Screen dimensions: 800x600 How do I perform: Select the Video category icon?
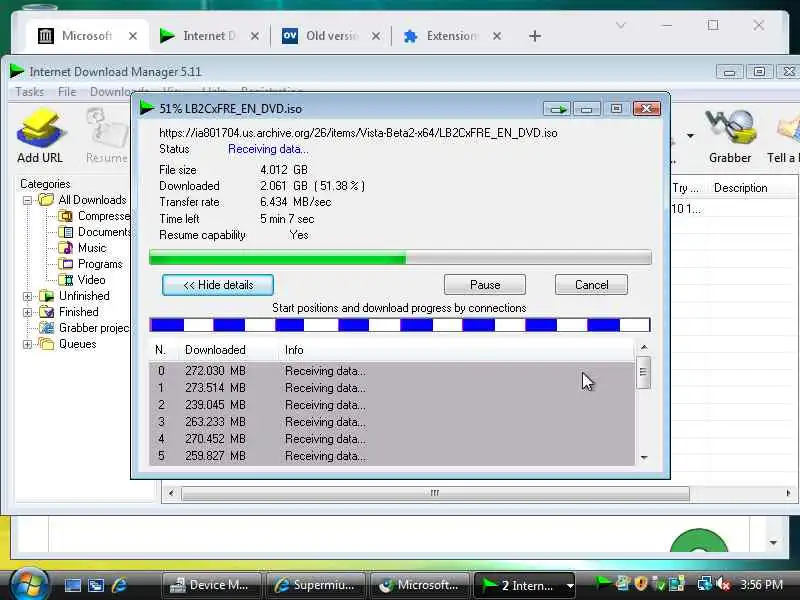pyautogui.click(x=65, y=280)
